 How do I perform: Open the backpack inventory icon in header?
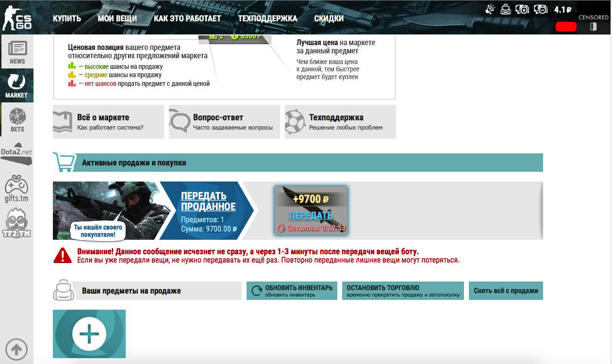(506, 9)
